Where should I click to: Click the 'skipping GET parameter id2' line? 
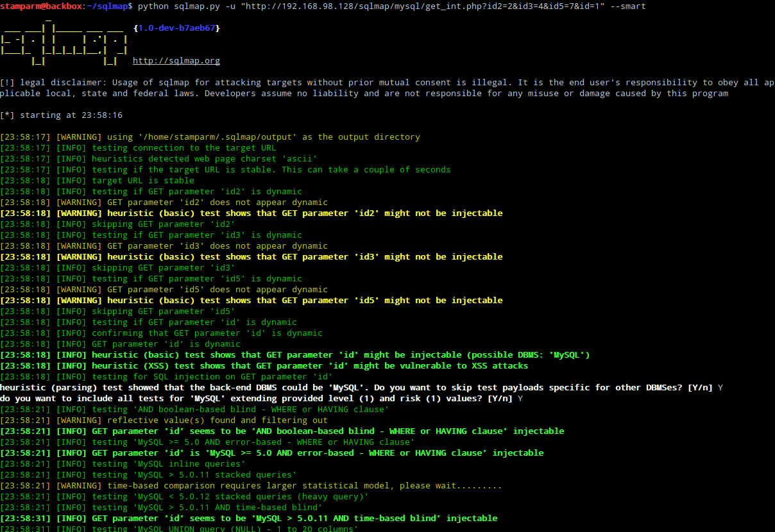pos(117,224)
